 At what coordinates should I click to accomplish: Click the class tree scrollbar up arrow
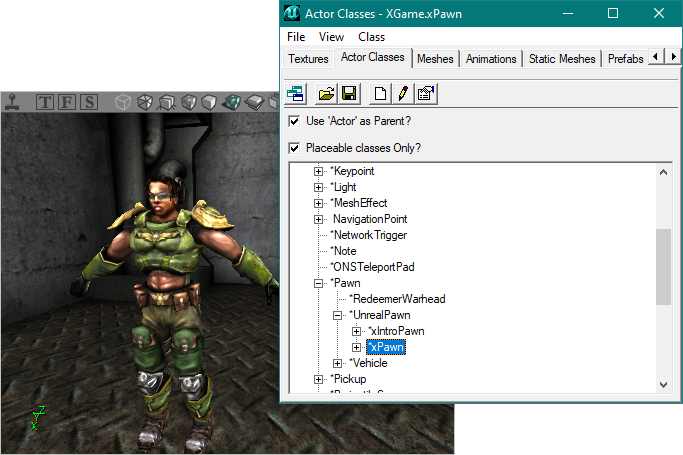point(663,172)
